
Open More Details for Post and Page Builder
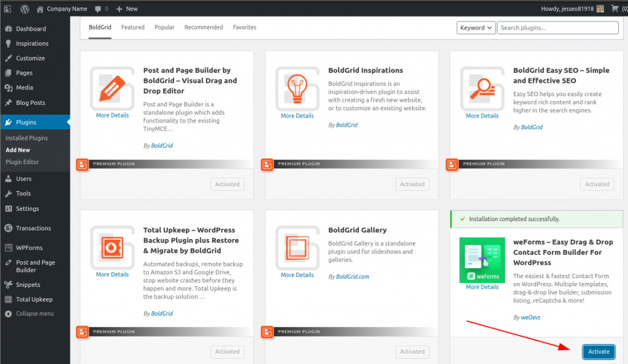click(112, 115)
